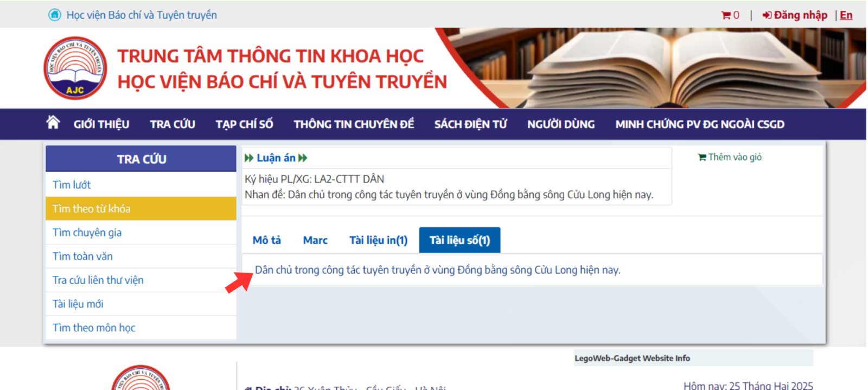Click TRUNG TÂM THÔNG TIN KHOA HỌC banner title

[x=271, y=56]
